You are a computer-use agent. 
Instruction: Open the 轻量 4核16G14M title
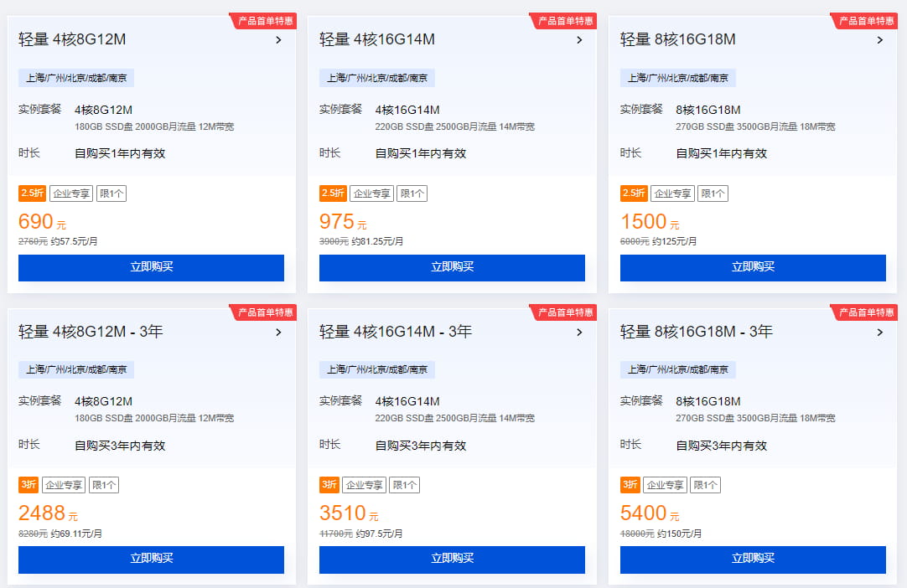pyautogui.click(x=376, y=39)
